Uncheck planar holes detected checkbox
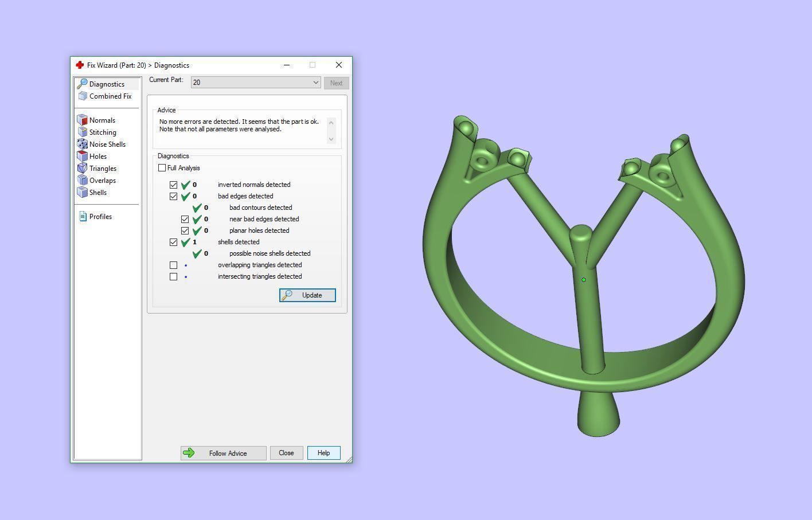812x520 pixels. pyautogui.click(x=185, y=231)
